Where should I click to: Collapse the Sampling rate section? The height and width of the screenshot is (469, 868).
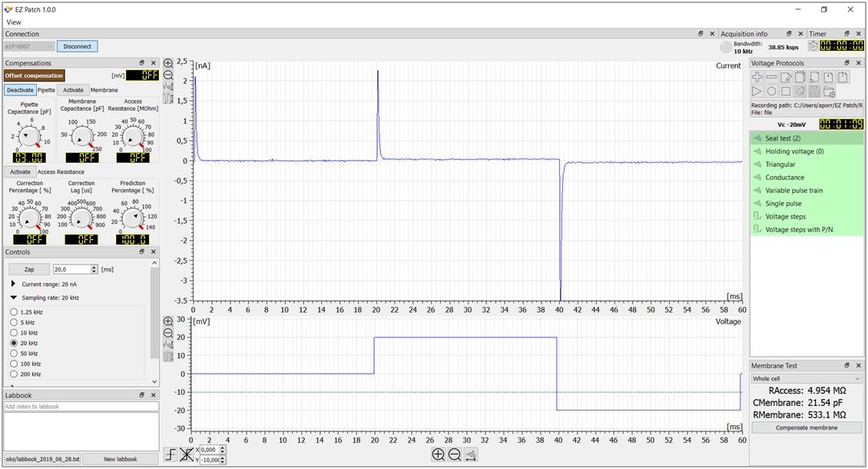[13, 298]
